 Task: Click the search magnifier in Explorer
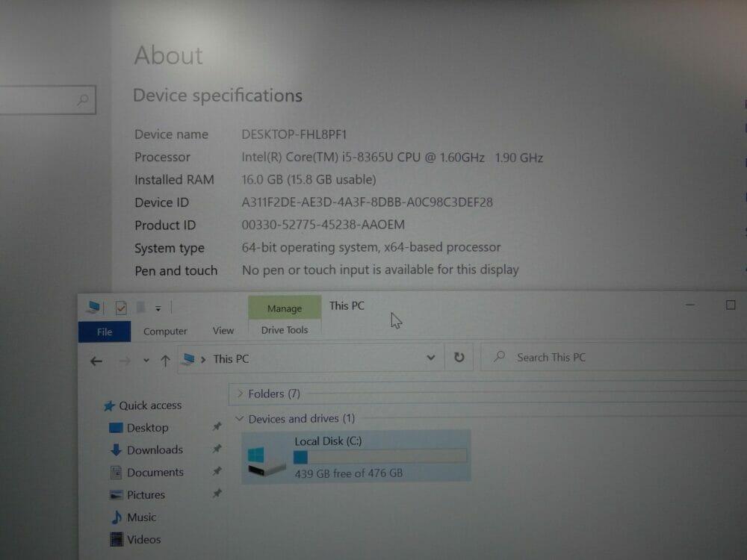(499, 356)
